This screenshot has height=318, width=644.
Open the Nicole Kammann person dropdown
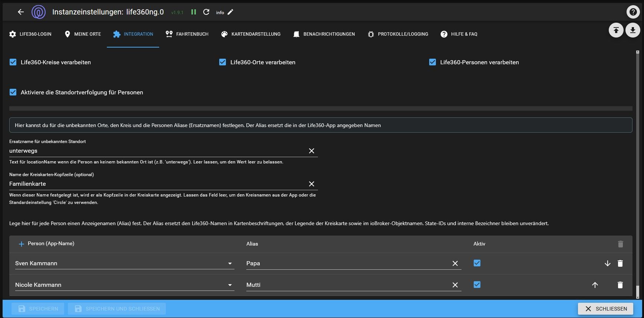125,285
